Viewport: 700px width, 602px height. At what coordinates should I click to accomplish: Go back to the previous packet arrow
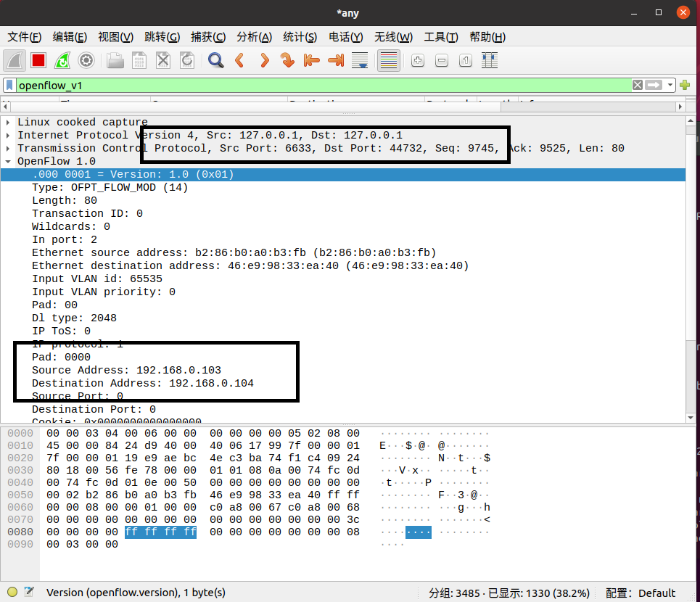[x=239, y=60]
